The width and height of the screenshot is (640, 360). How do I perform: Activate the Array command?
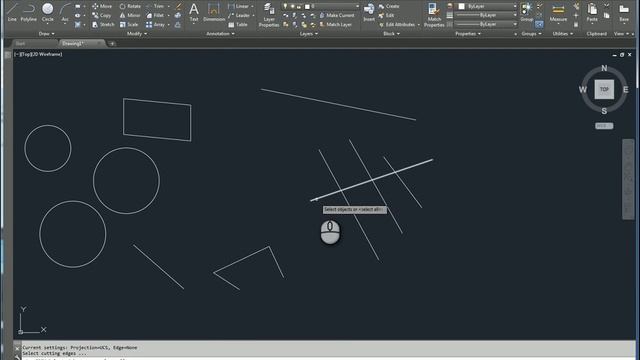click(x=155, y=24)
